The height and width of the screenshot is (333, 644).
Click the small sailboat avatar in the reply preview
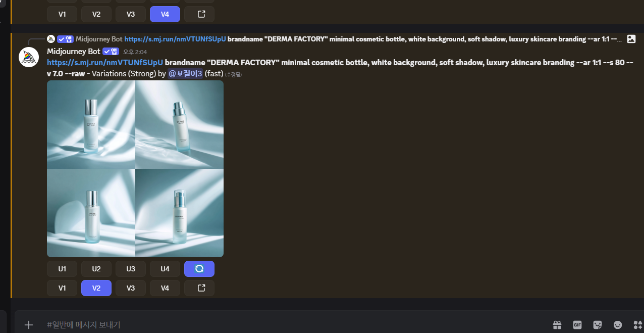(x=50, y=39)
